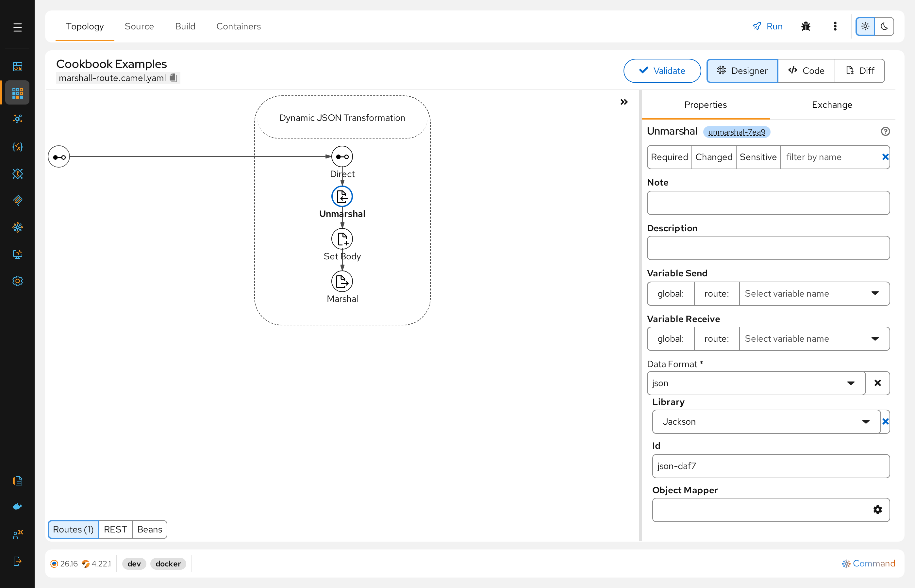Screen dimensions: 915x588
Task: Toggle the Required filter
Action: click(669, 157)
